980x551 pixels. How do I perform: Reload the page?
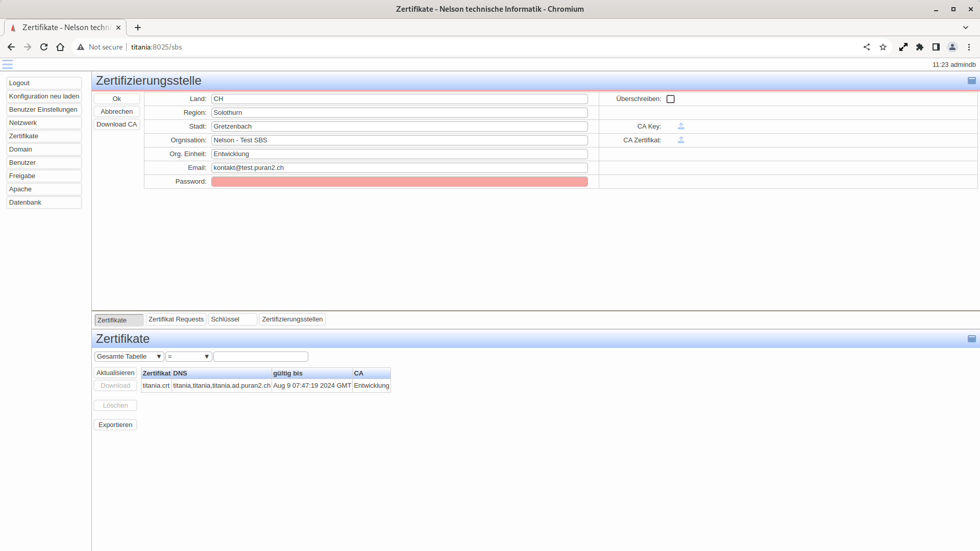pyautogui.click(x=44, y=47)
